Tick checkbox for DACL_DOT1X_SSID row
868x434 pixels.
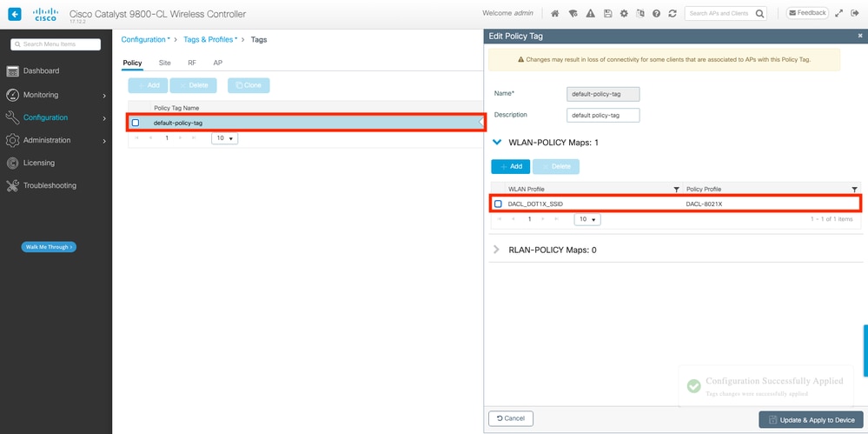tap(498, 204)
